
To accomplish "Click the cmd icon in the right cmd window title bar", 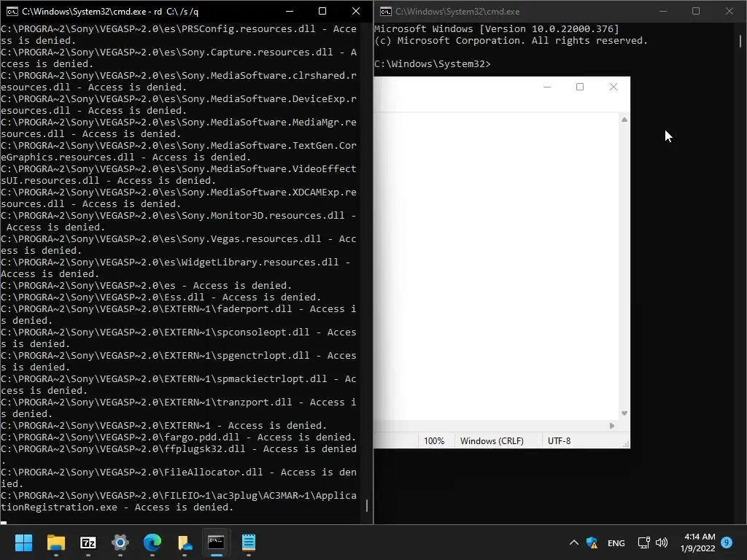I will point(386,11).
